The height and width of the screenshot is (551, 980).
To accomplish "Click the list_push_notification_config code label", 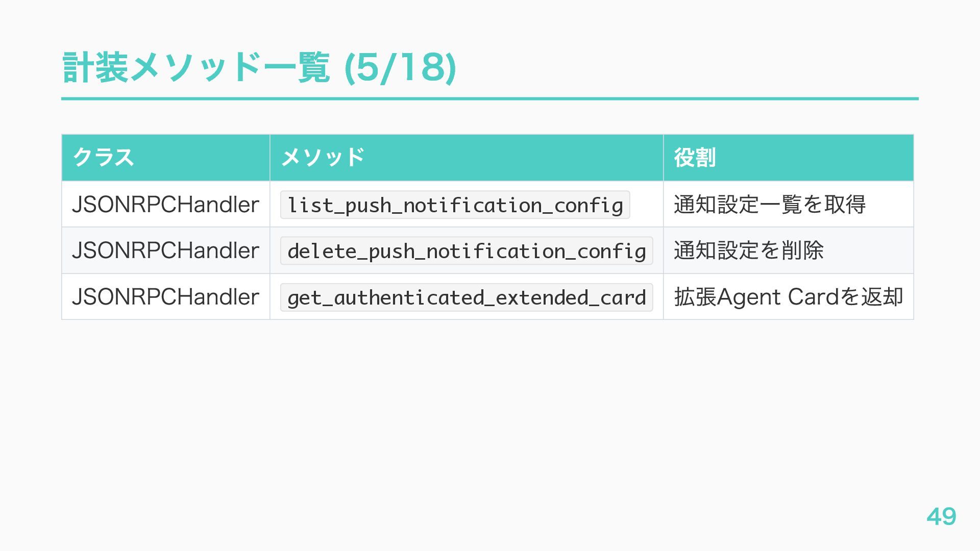I will 455,205.
